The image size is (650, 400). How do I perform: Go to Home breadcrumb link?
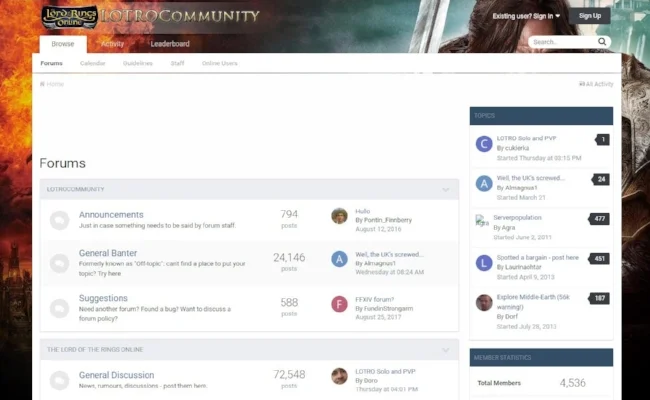click(55, 84)
